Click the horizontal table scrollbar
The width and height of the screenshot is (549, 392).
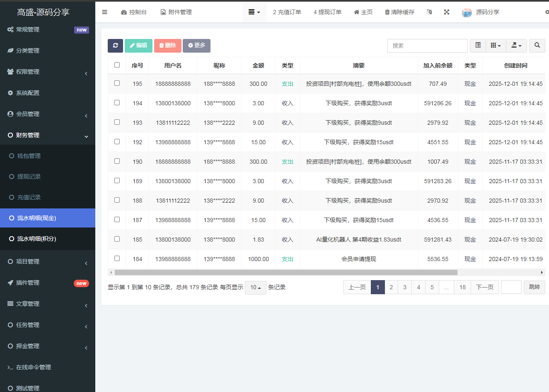(x=286, y=273)
